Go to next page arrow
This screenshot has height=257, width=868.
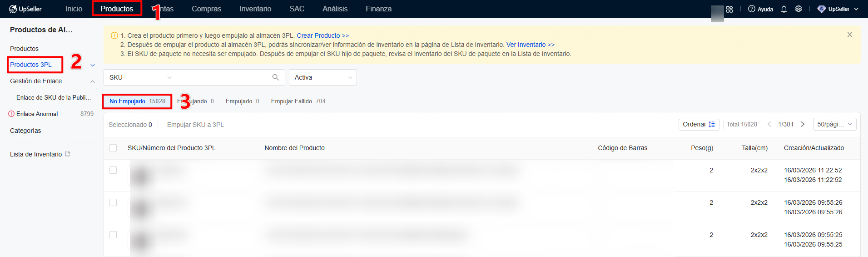pyautogui.click(x=803, y=124)
